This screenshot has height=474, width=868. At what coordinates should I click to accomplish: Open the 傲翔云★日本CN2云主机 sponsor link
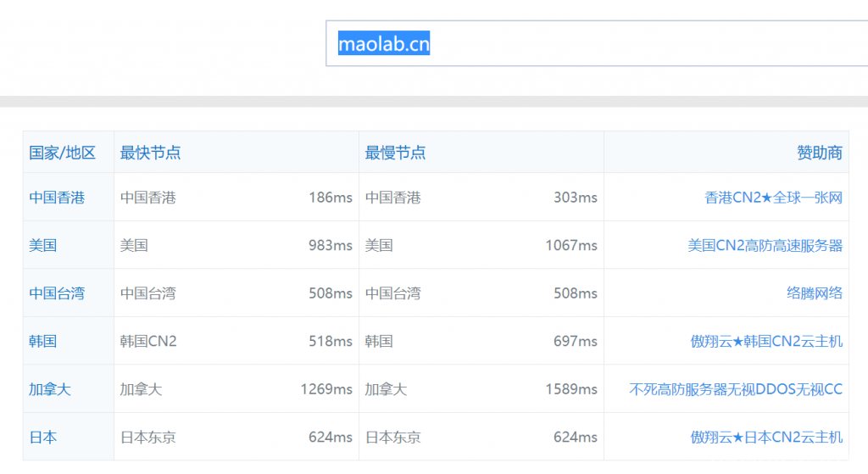[x=766, y=438]
